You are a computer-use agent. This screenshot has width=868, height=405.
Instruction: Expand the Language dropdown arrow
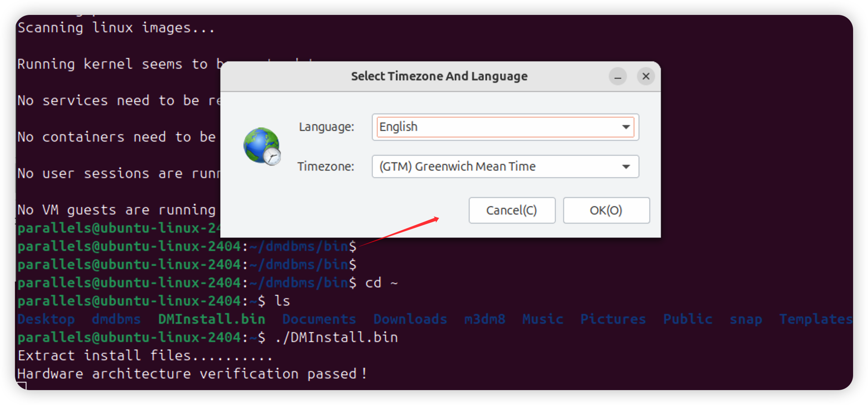pyautogui.click(x=626, y=127)
